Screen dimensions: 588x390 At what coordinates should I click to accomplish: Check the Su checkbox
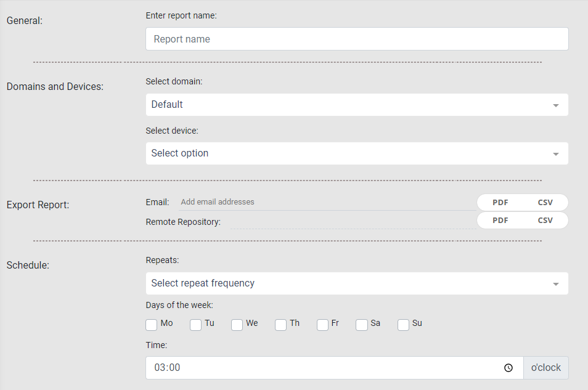coord(403,325)
